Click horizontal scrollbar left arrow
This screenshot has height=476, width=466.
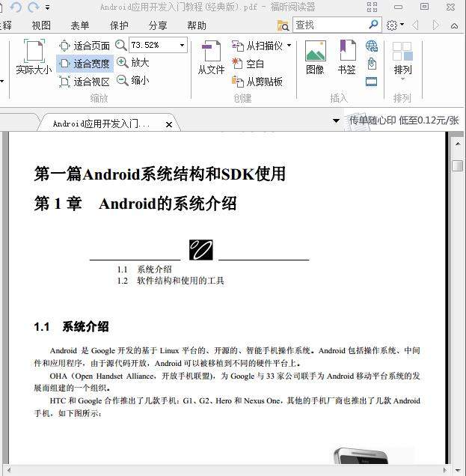click(8, 470)
